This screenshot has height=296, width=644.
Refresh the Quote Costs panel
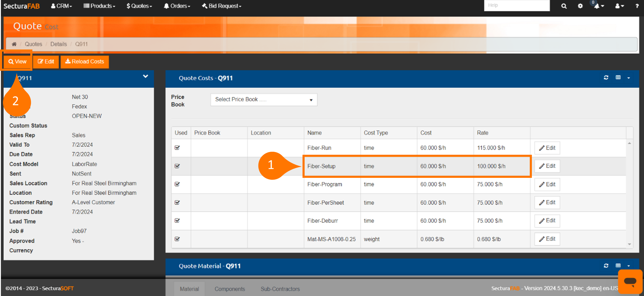tap(606, 78)
